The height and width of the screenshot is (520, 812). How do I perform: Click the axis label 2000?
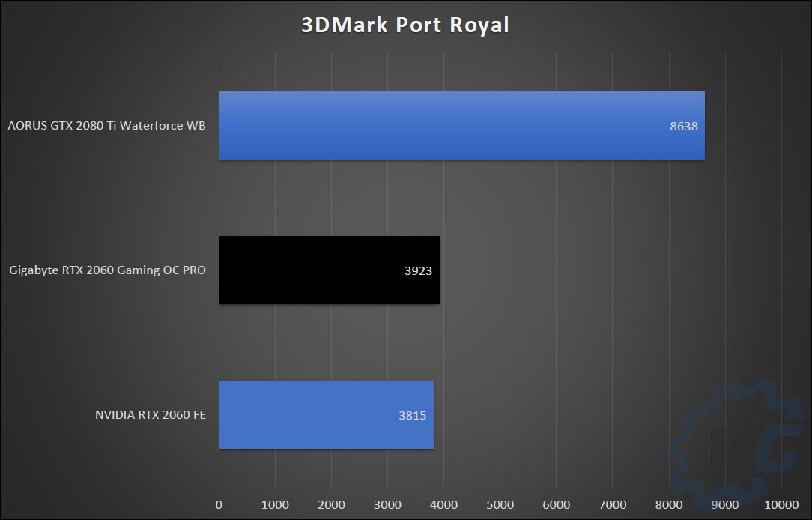coord(331,504)
